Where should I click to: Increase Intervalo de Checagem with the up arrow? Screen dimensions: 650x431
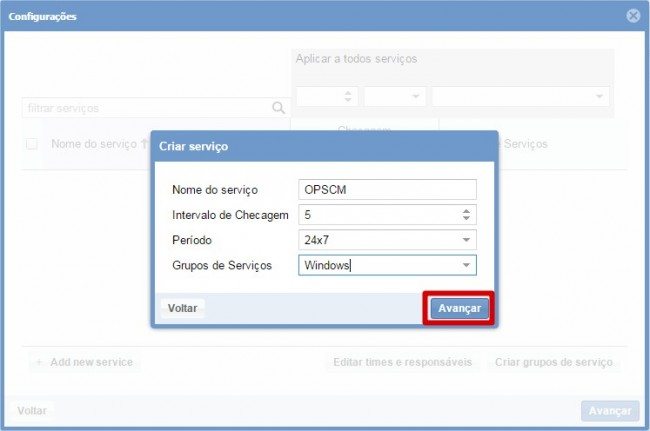tap(466, 210)
